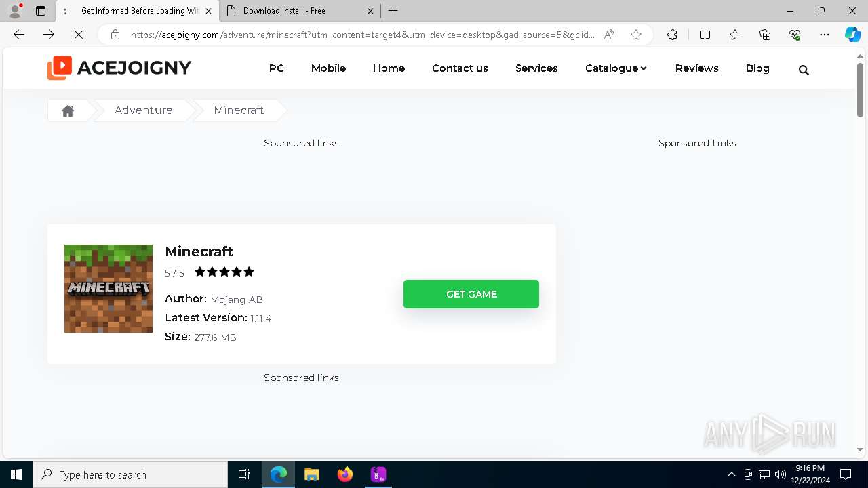Click the home breadcrumb icon
Viewport: 868px width, 488px height.
click(x=68, y=110)
